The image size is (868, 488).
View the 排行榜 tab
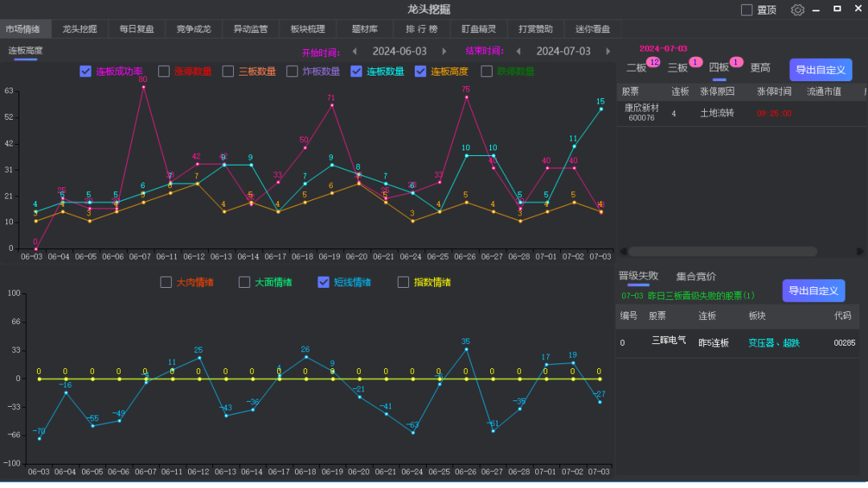[422, 29]
